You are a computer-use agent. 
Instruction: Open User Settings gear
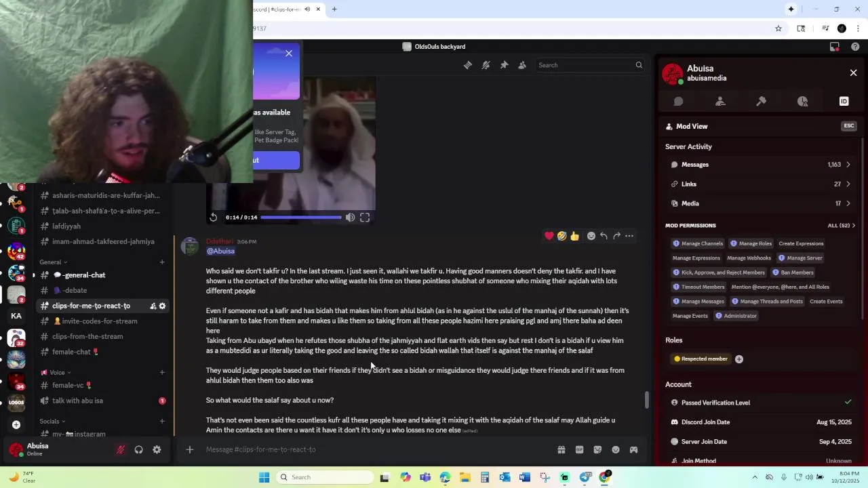157,449
